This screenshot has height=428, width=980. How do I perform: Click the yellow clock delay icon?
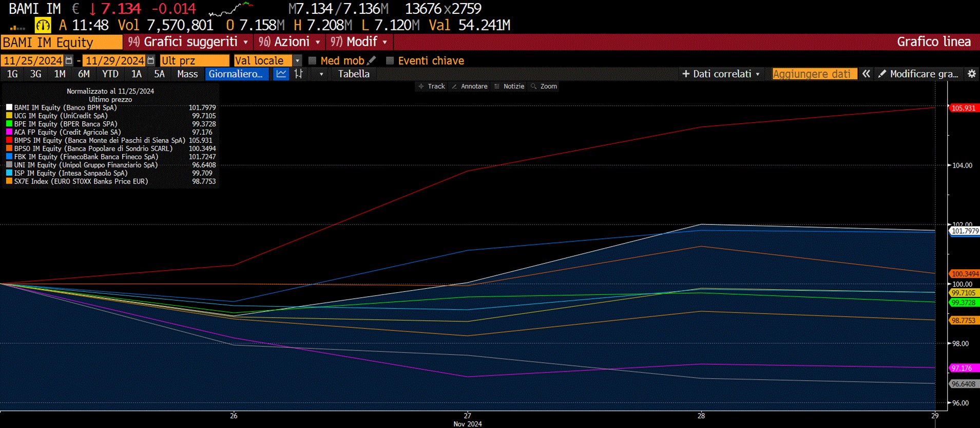tap(43, 25)
